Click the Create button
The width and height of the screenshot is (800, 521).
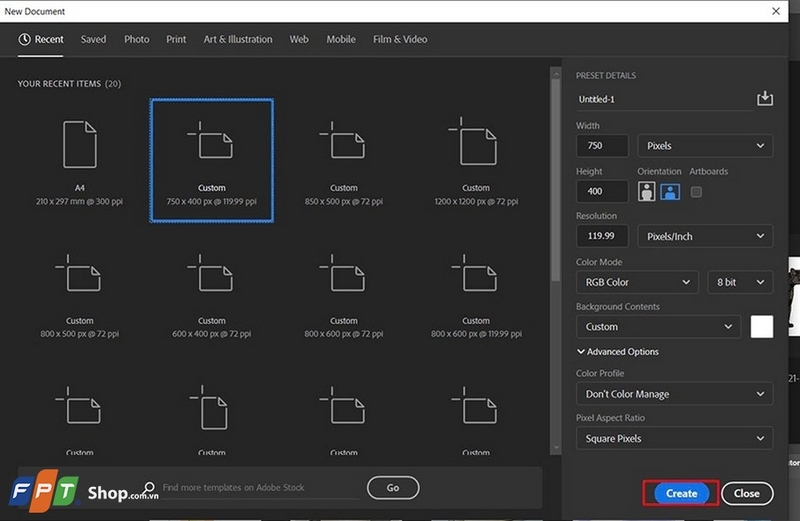(x=682, y=493)
